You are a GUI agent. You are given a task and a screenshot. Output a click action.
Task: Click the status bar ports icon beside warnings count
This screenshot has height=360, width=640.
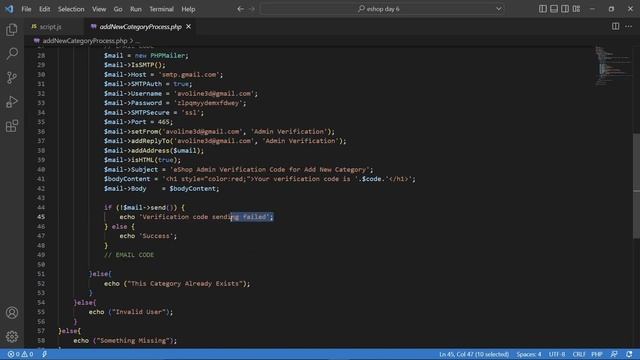pyautogui.click(x=44, y=354)
